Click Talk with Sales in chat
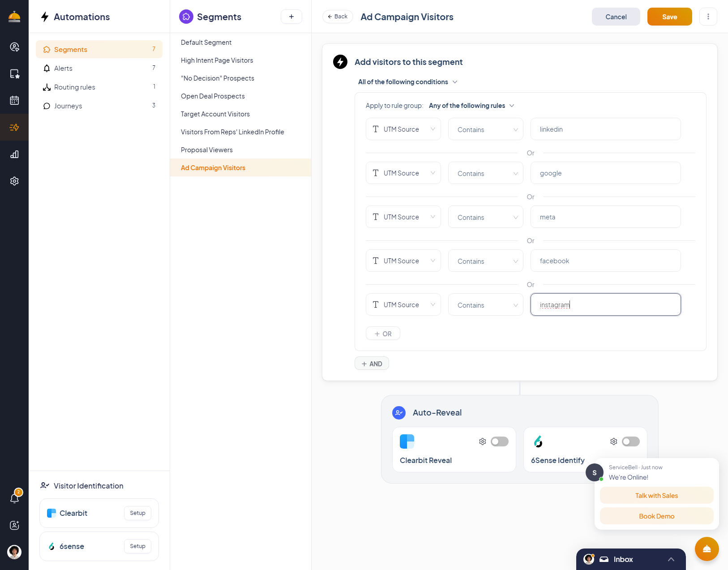 [x=656, y=496]
